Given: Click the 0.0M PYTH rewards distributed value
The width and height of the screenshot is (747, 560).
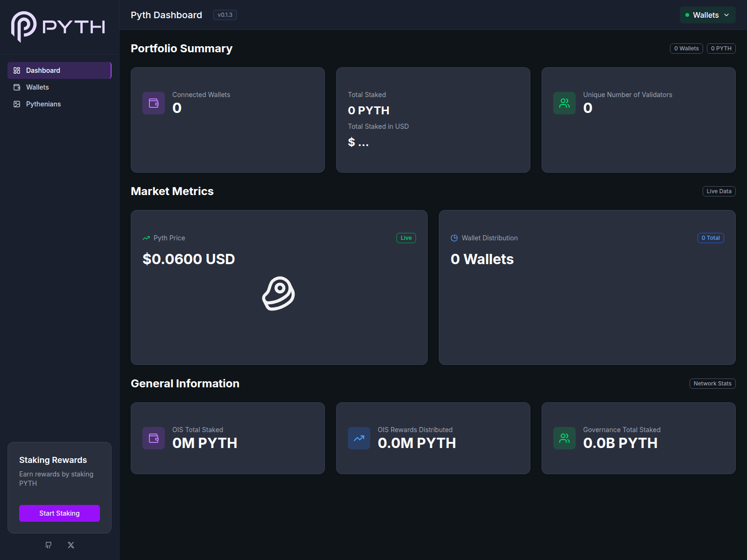Looking at the screenshot, I should (417, 443).
